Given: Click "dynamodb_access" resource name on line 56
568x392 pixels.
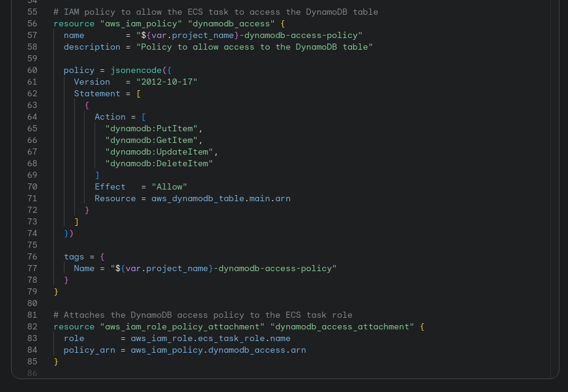Looking at the screenshot, I should [x=231, y=23].
